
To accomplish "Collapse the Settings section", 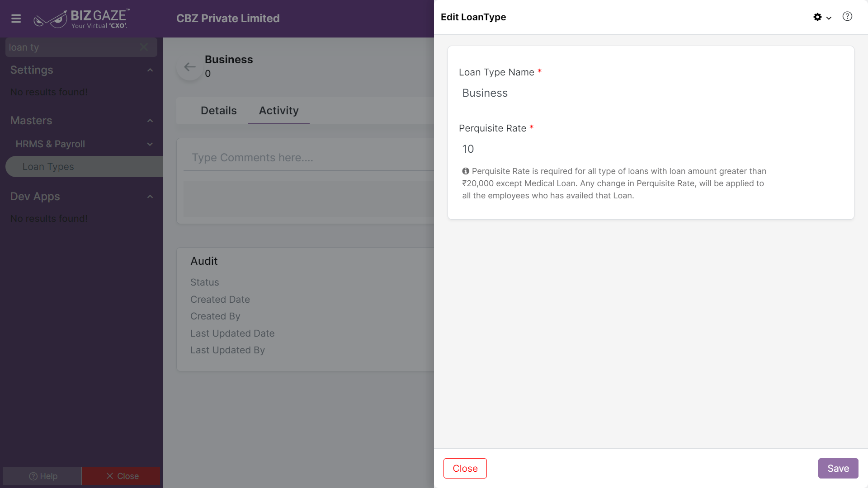I will (150, 70).
